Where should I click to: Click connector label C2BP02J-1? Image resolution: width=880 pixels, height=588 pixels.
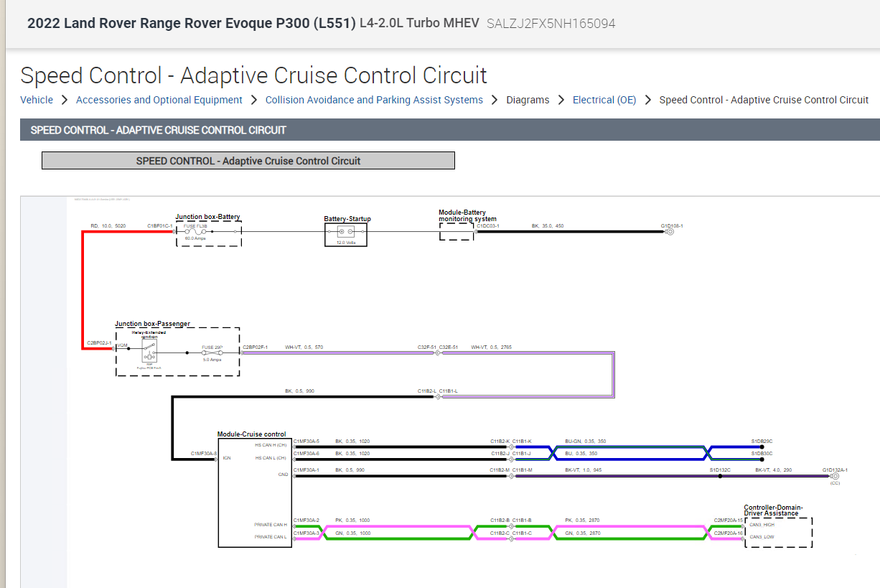pos(100,343)
